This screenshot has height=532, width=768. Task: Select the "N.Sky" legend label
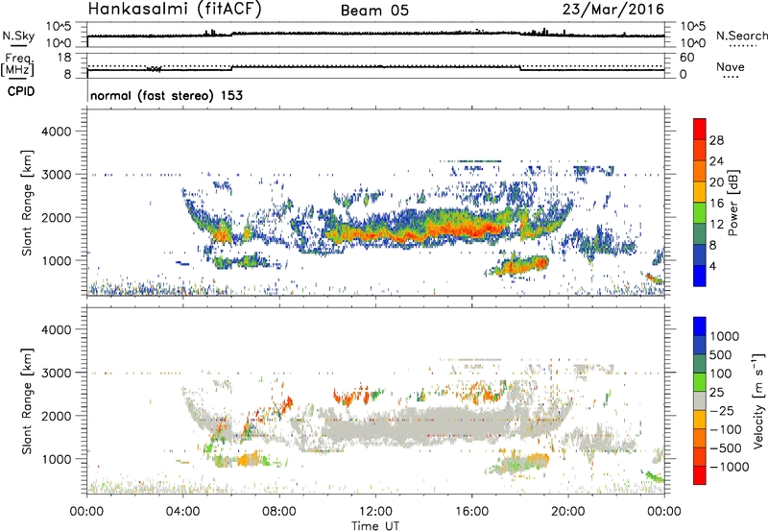tap(18, 36)
